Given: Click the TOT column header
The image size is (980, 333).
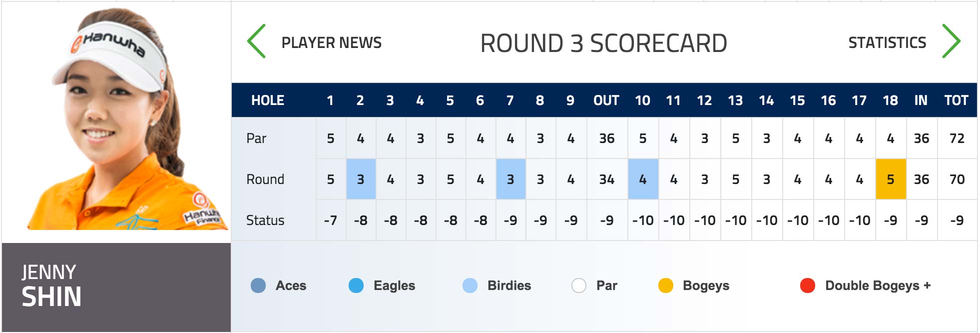Looking at the screenshot, I should tap(957, 100).
